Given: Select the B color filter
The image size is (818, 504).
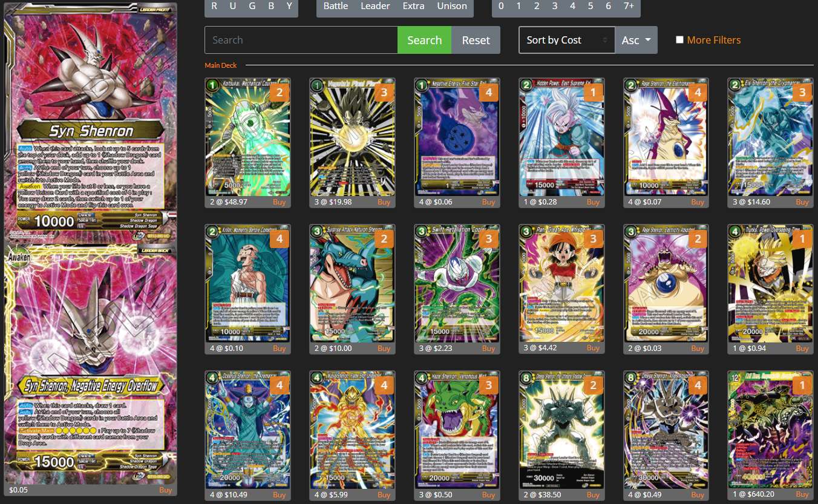Looking at the screenshot, I should 270,5.
